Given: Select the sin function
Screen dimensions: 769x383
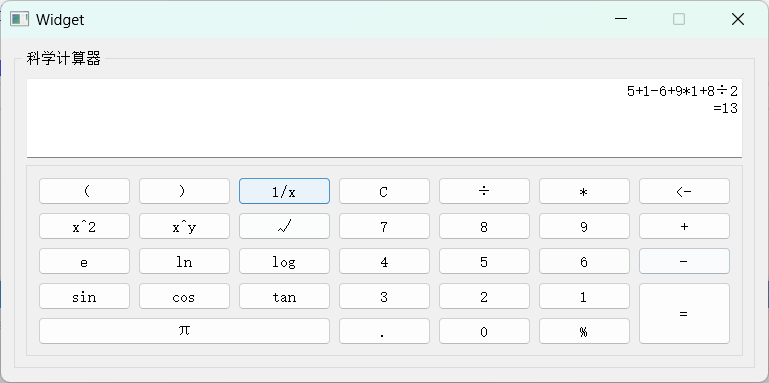Looking at the screenshot, I should click(x=84, y=296).
